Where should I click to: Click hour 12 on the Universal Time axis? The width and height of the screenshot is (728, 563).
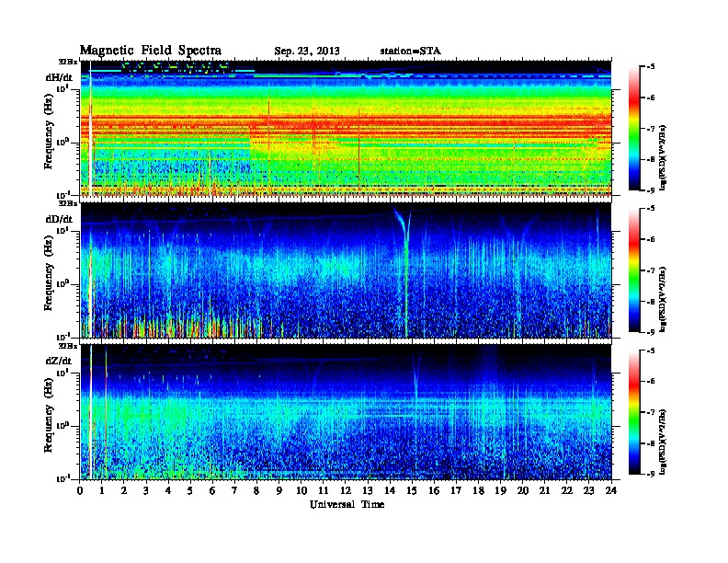(346, 490)
